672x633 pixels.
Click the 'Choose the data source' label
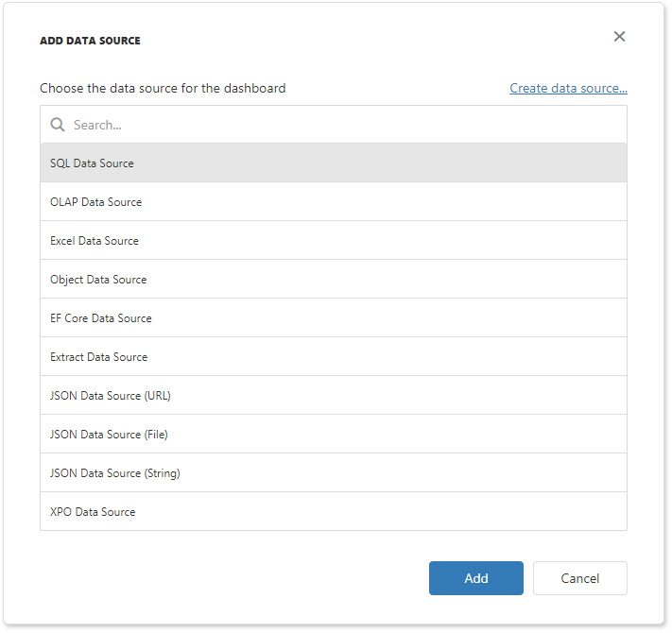(162, 88)
